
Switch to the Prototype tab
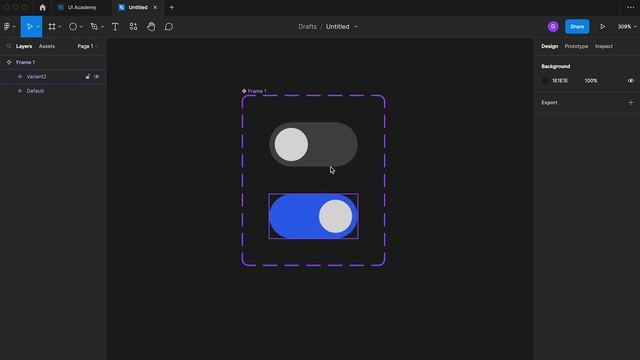tap(576, 46)
